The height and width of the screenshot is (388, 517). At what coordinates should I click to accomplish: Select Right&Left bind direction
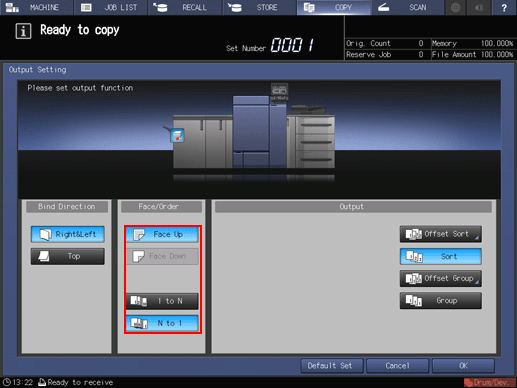pos(68,234)
